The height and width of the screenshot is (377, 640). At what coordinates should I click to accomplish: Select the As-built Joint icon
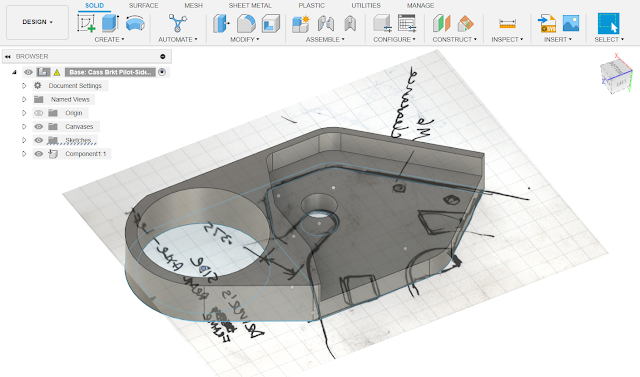coord(350,23)
